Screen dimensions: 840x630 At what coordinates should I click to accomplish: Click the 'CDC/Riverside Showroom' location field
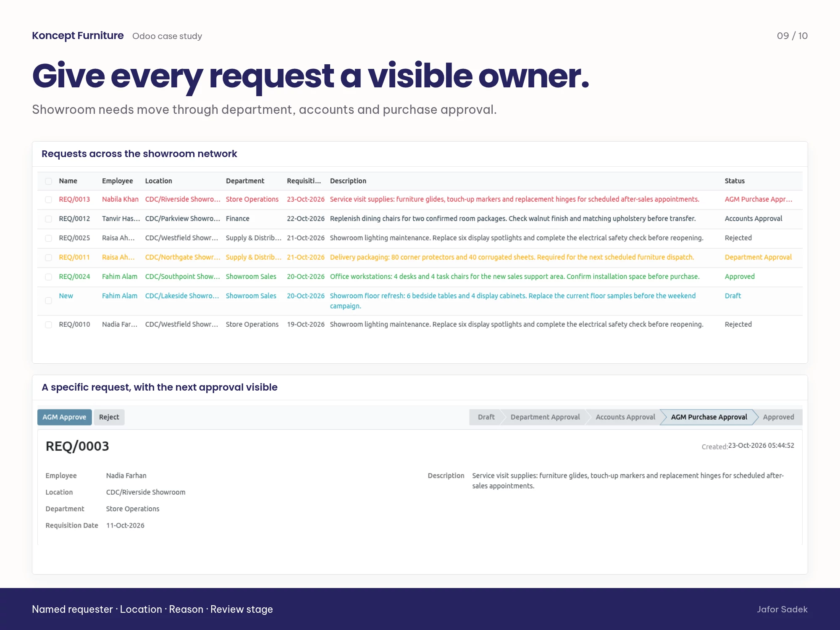[146, 492]
